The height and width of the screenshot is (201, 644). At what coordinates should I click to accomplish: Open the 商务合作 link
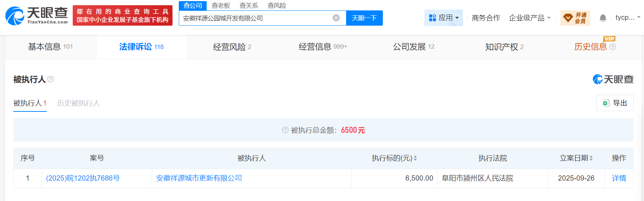(x=486, y=18)
